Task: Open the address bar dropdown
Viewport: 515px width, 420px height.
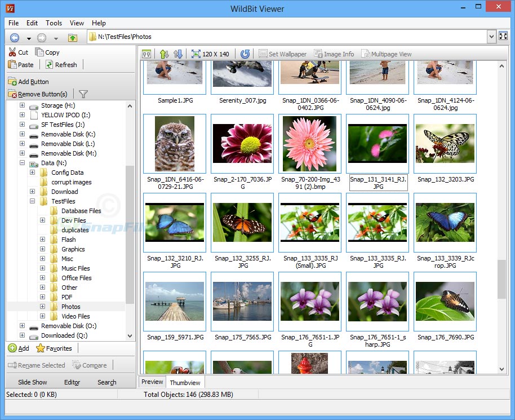Action: click(x=491, y=36)
